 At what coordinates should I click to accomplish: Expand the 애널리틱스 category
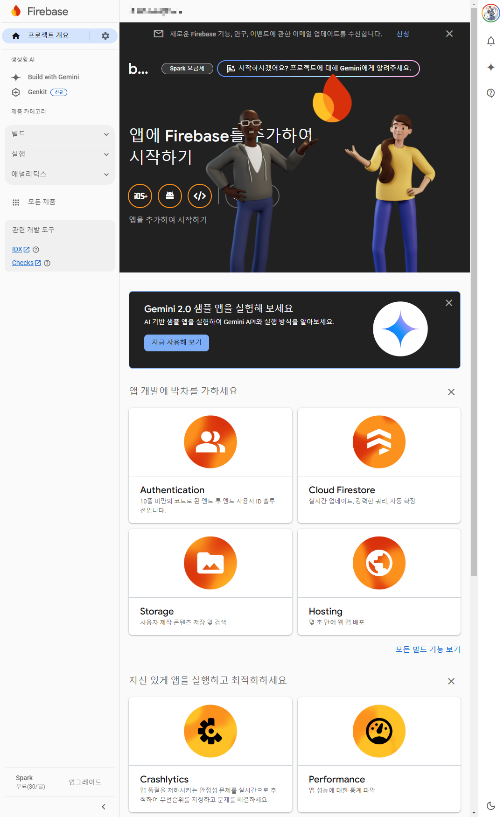[60, 175]
